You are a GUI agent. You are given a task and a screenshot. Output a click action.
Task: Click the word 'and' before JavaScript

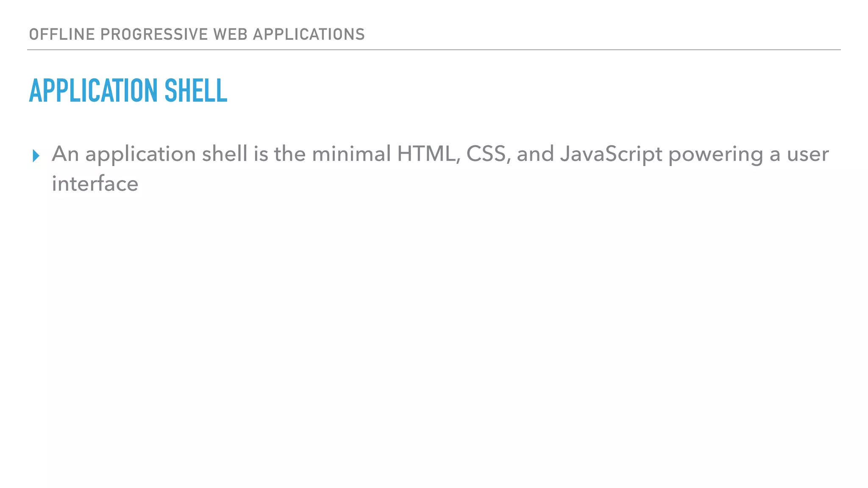[535, 154]
